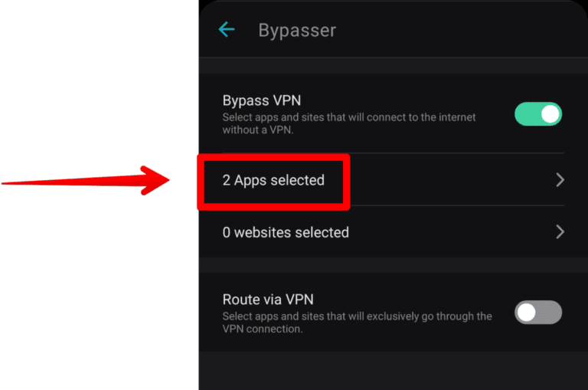588x390 pixels.
Task: Enable the Route via VPN switch
Action: 538,313
